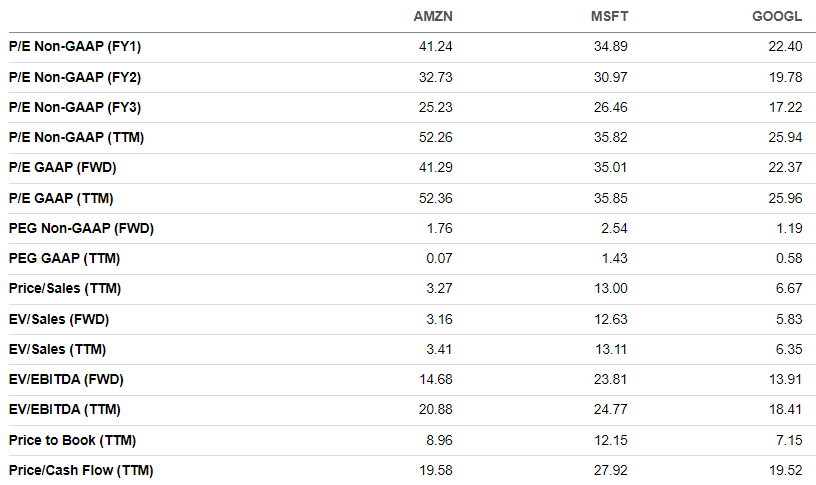Click the GOOGL column header
Image resolution: width=816 pixels, height=485 pixels.
pos(777,17)
